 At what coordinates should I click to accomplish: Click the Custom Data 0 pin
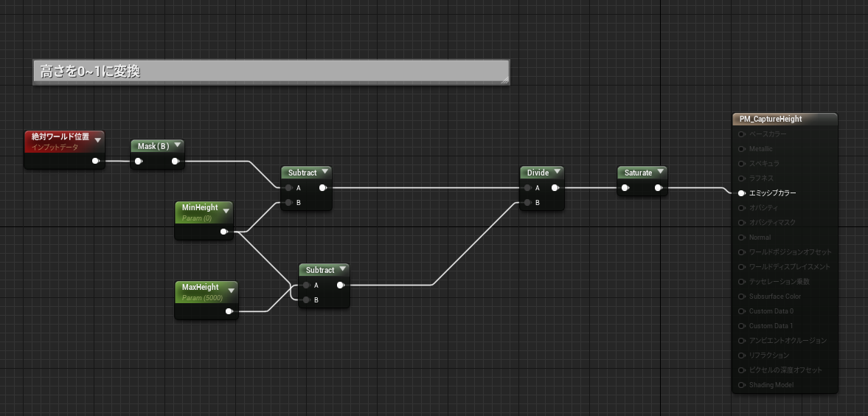(742, 311)
